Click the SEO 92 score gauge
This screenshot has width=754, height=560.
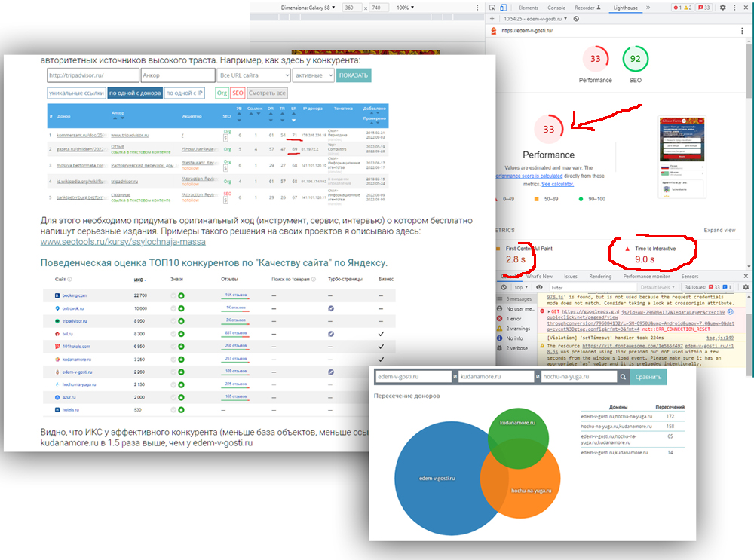pos(635,59)
